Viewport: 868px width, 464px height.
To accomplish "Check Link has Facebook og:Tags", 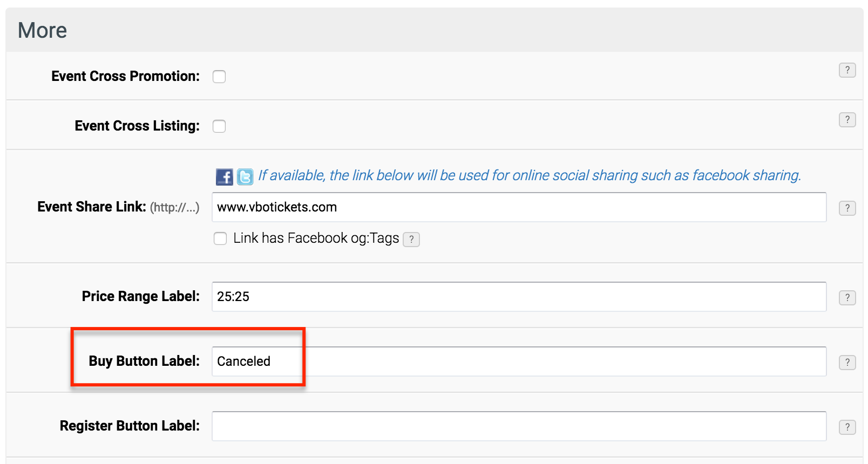I will coord(220,238).
